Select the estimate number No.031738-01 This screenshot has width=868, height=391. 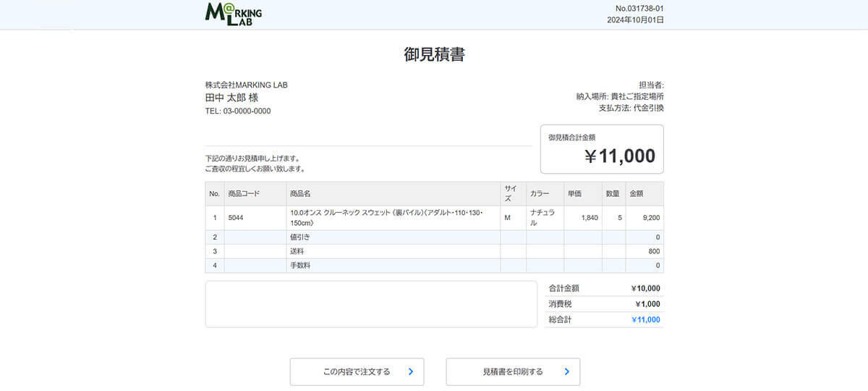pyautogui.click(x=639, y=8)
